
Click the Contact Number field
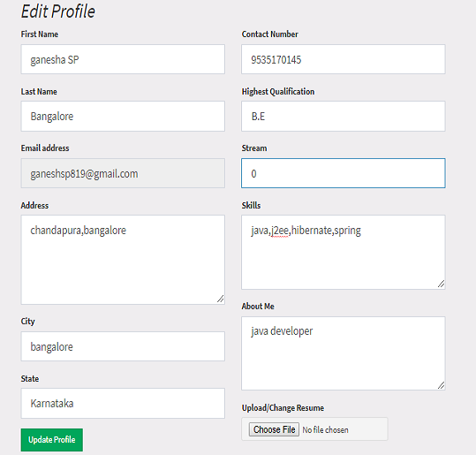[x=344, y=59]
